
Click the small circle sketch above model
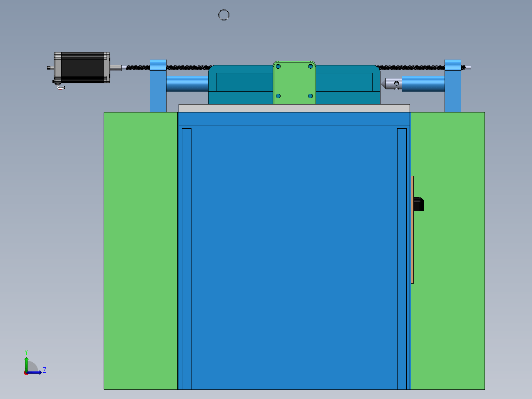pyautogui.click(x=224, y=15)
